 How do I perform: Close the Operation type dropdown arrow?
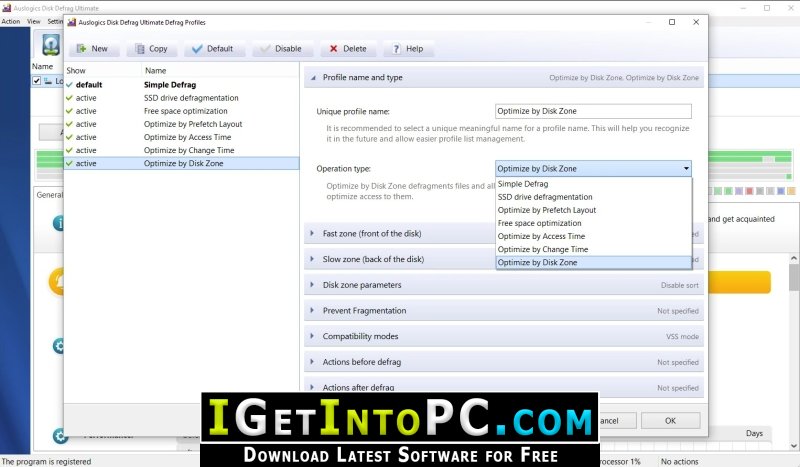[686, 168]
